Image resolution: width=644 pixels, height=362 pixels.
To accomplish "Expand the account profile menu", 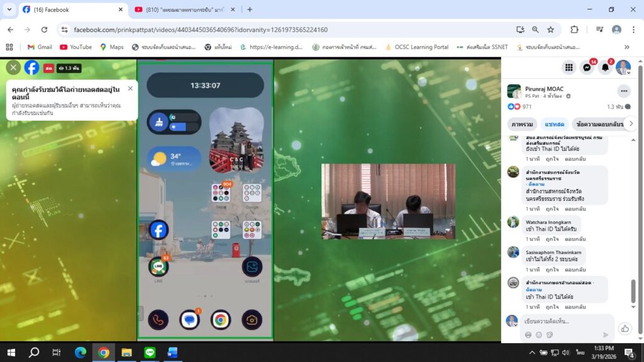I will coord(623,67).
